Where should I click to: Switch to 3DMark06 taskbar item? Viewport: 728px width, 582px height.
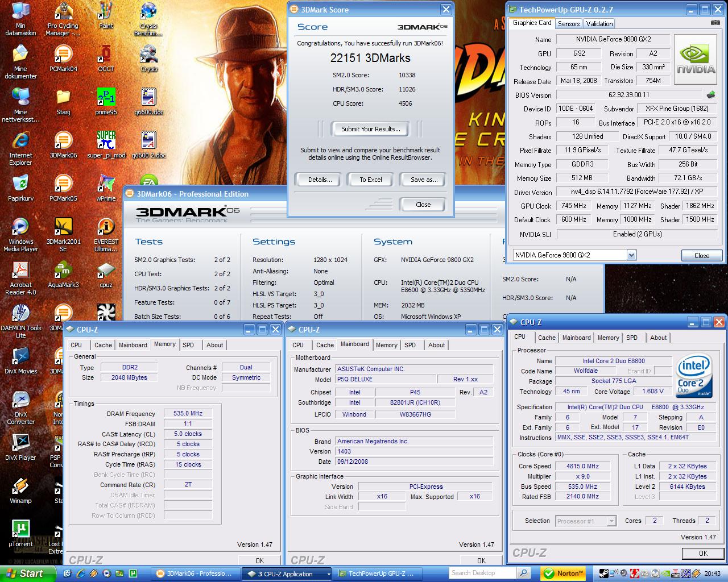[196, 574]
